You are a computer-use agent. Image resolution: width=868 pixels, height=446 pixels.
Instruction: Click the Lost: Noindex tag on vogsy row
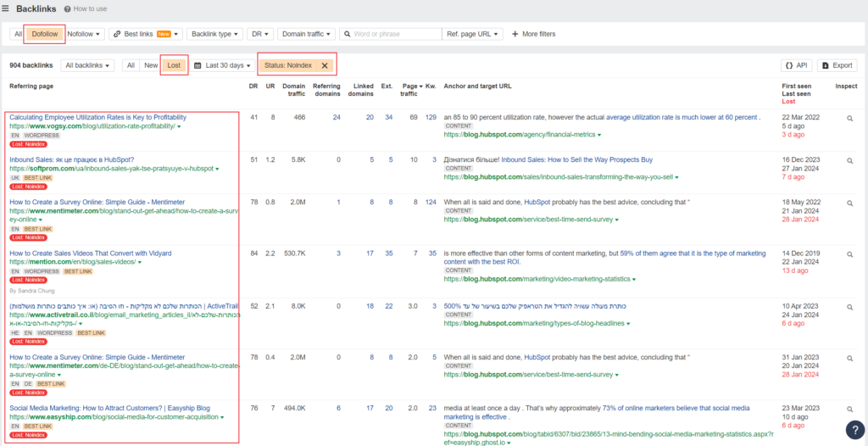(28, 144)
